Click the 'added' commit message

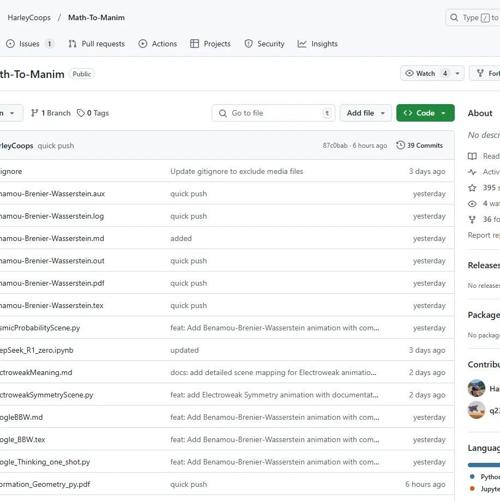pyautogui.click(x=181, y=238)
